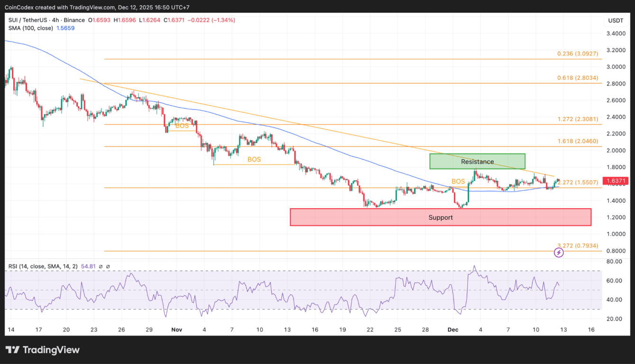The width and height of the screenshot is (635, 364).
Task: Hide the SMA (100, close) overlay from the legend
Action: coord(30,28)
